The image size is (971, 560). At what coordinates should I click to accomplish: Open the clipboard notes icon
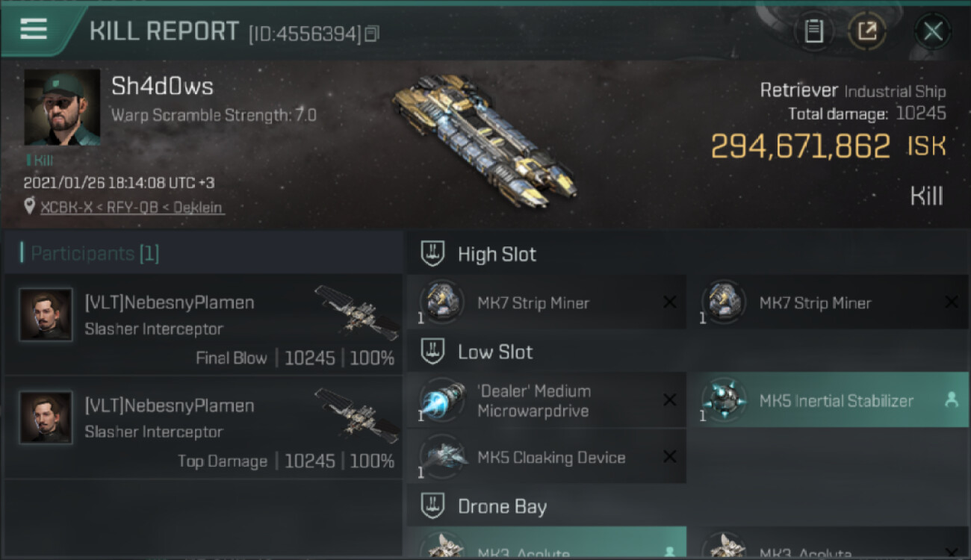[813, 31]
